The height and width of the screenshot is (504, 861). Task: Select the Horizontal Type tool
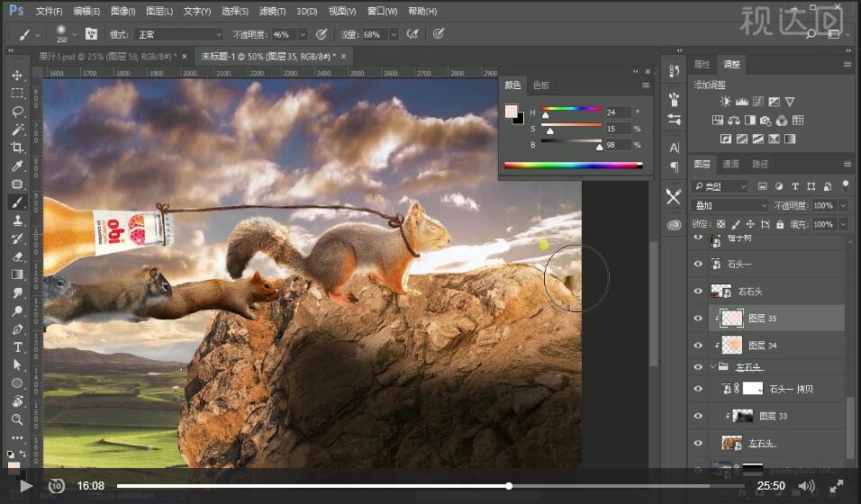[17, 347]
